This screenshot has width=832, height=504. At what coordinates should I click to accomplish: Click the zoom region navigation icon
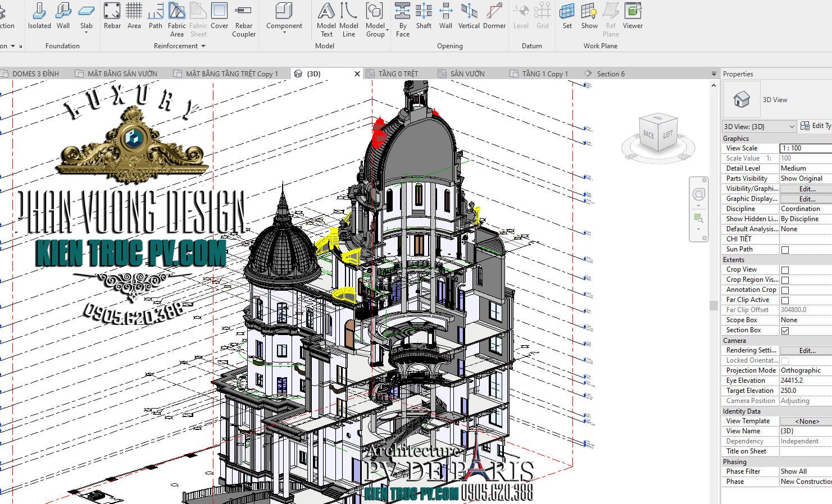click(699, 218)
